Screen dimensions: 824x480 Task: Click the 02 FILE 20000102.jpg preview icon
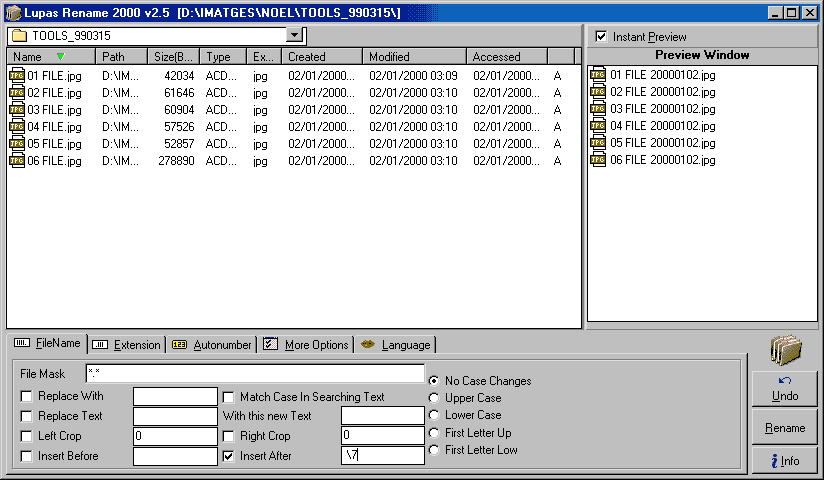598,92
